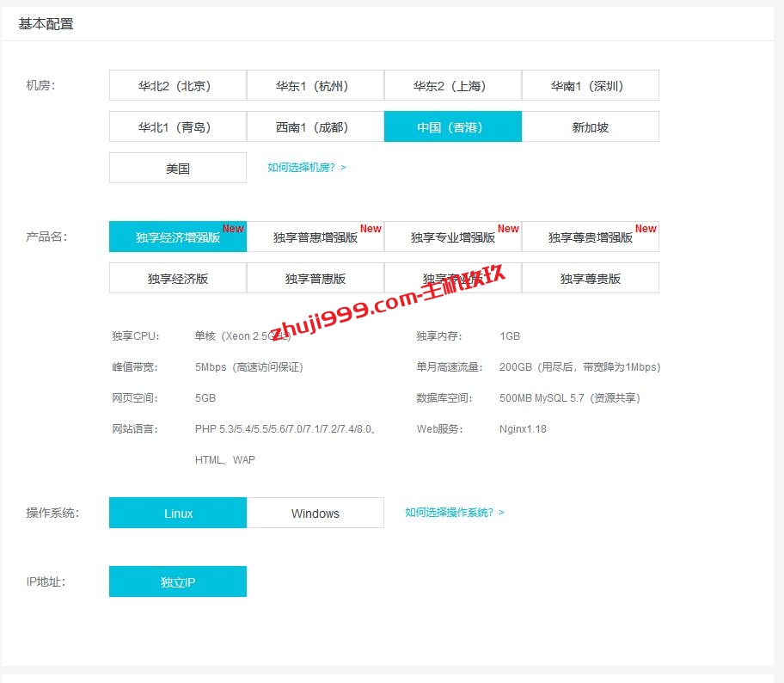
Task: Pick the 独享尊贵版 product
Action: click(590, 278)
